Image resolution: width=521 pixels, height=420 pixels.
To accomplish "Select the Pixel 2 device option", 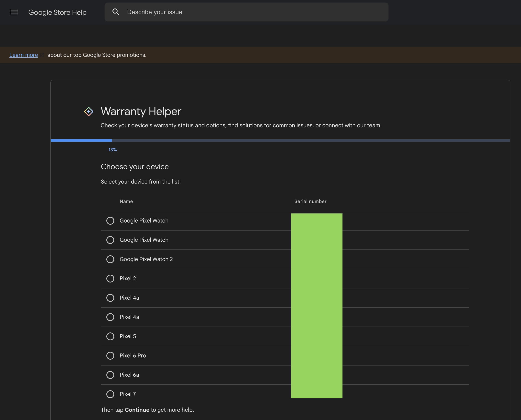I will (110, 279).
